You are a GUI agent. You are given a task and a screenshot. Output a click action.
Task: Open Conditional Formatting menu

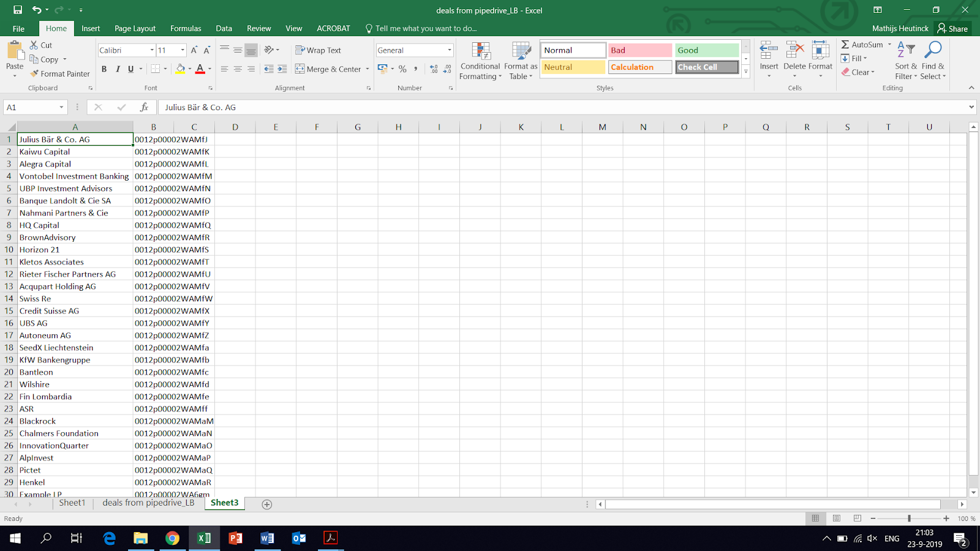[x=481, y=61]
